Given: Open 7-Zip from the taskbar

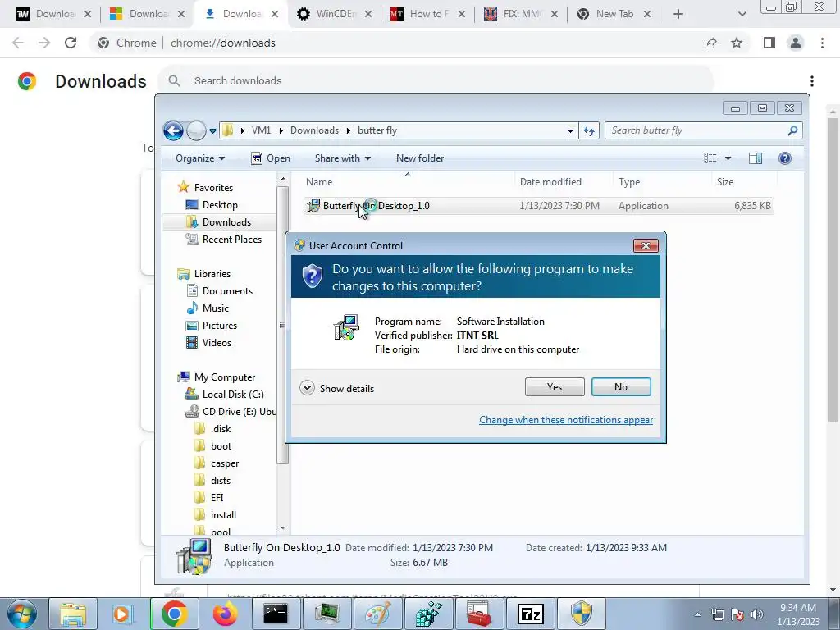Looking at the screenshot, I should click(x=531, y=614).
